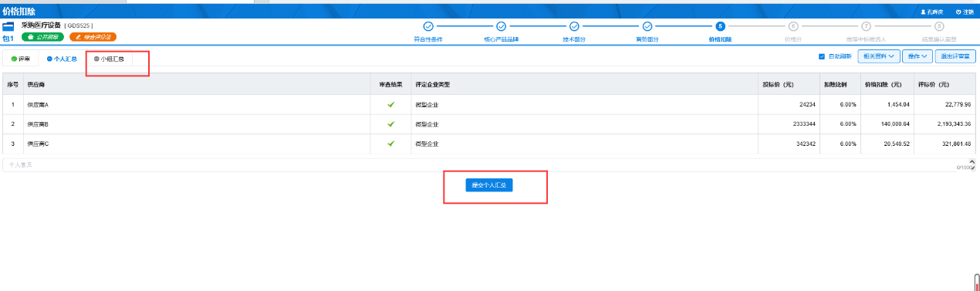Click the orange 综合评分法 badge
980x291 pixels.
tap(93, 36)
